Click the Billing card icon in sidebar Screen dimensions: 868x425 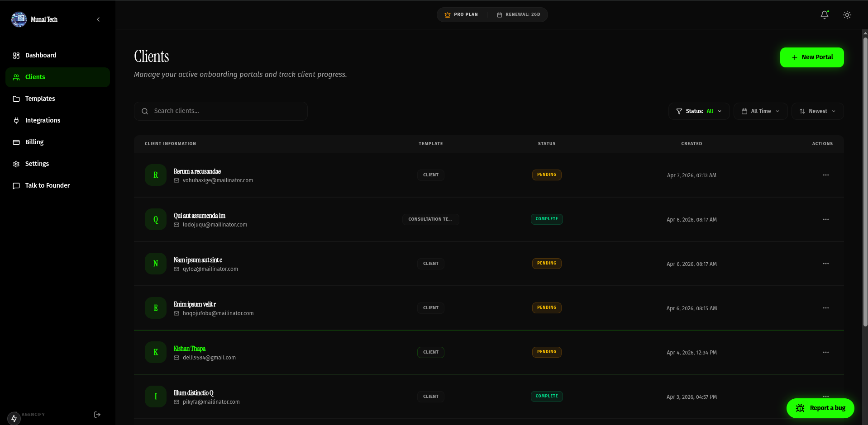pyautogui.click(x=16, y=142)
